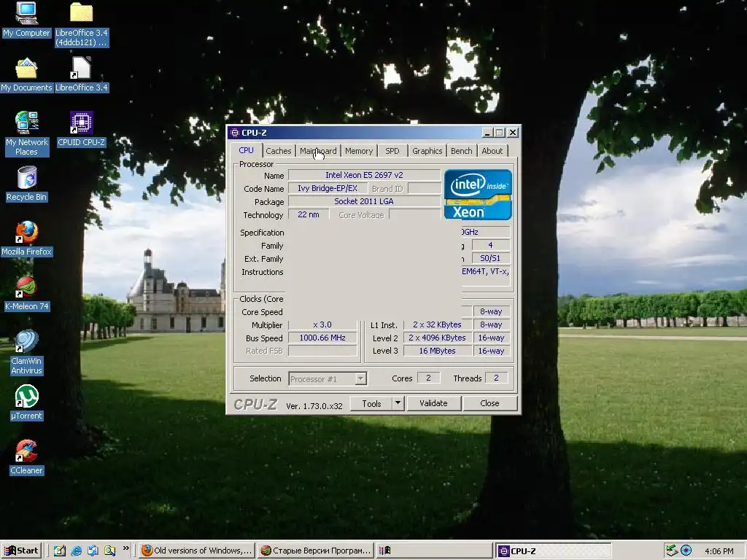Click the Socket 2011 LGA package value
This screenshot has width=747, height=560.
[x=365, y=201]
